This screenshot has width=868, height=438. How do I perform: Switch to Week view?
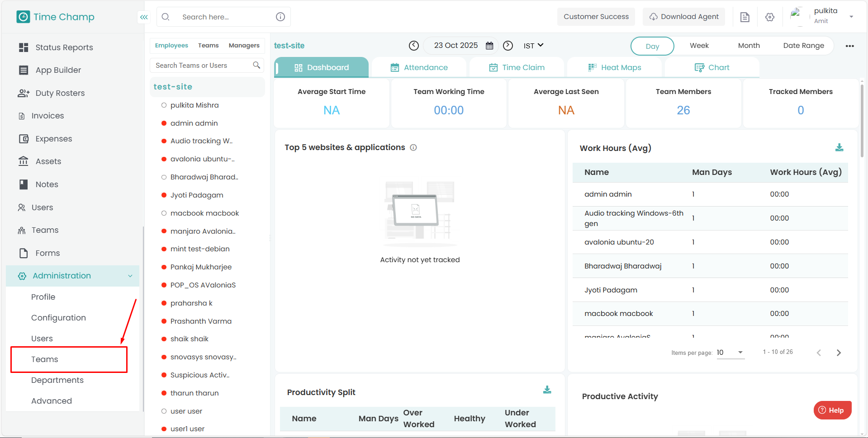click(699, 46)
